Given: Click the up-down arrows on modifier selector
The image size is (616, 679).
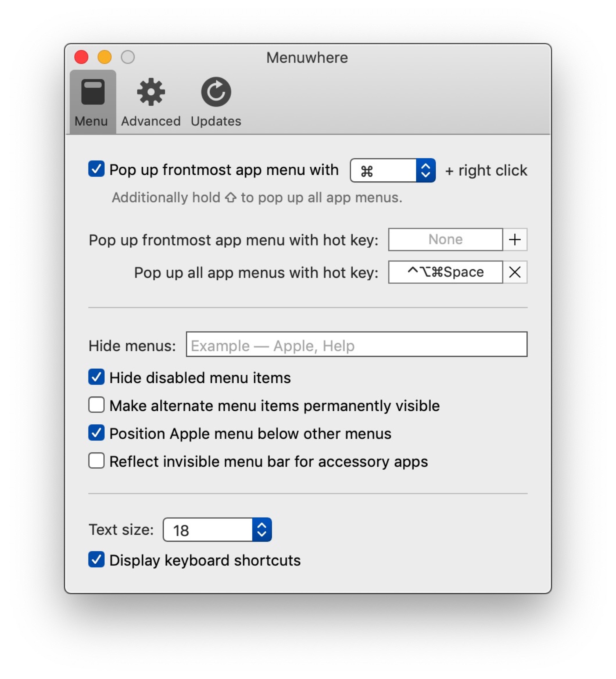Looking at the screenshot, I should point(426,170).
